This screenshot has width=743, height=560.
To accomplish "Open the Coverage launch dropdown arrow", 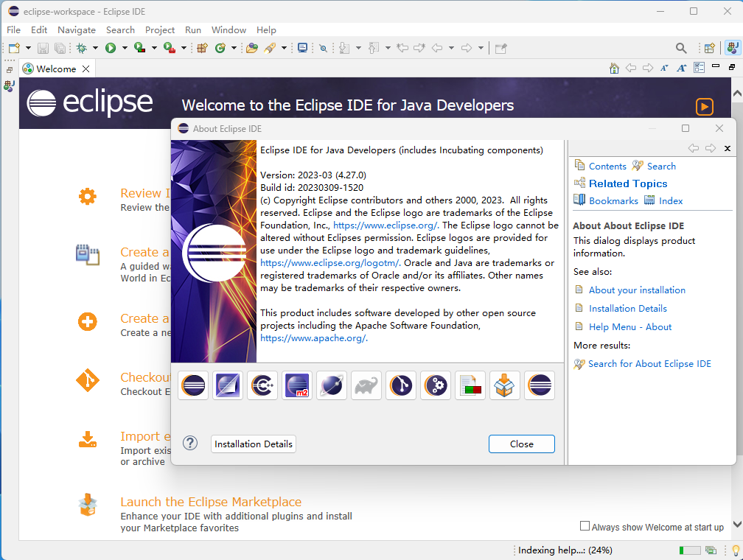I will point(154,48).
